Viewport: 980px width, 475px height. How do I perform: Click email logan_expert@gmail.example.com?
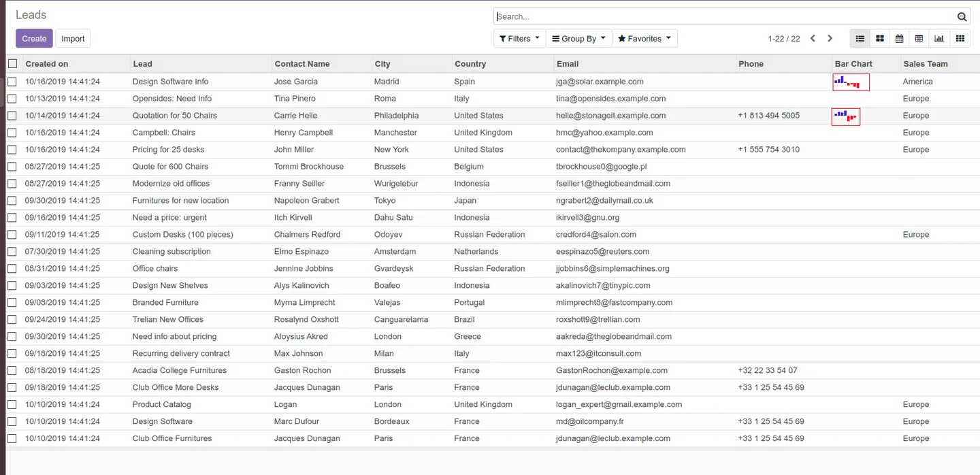click(x=619, y=405)
